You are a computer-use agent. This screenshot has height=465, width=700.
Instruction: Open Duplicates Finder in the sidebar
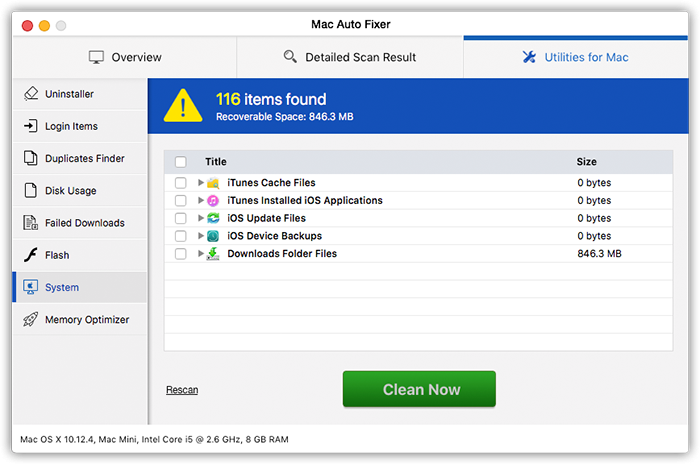click(80, 158)
